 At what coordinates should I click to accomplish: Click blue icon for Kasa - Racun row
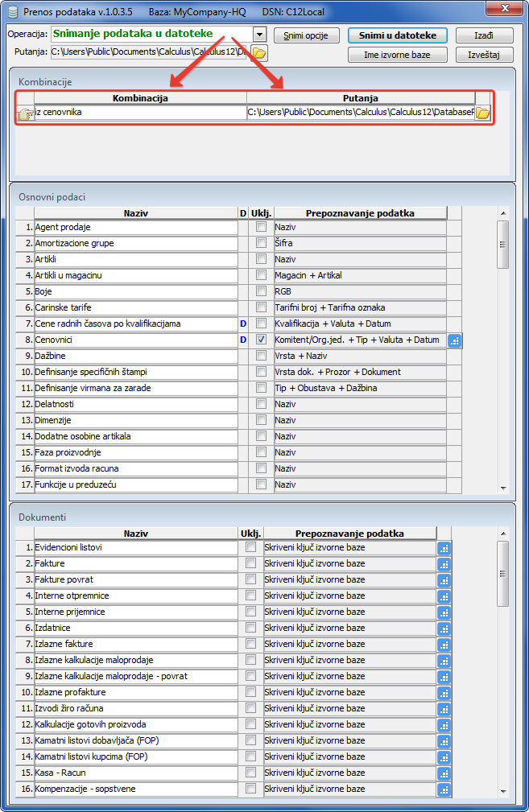444,773
